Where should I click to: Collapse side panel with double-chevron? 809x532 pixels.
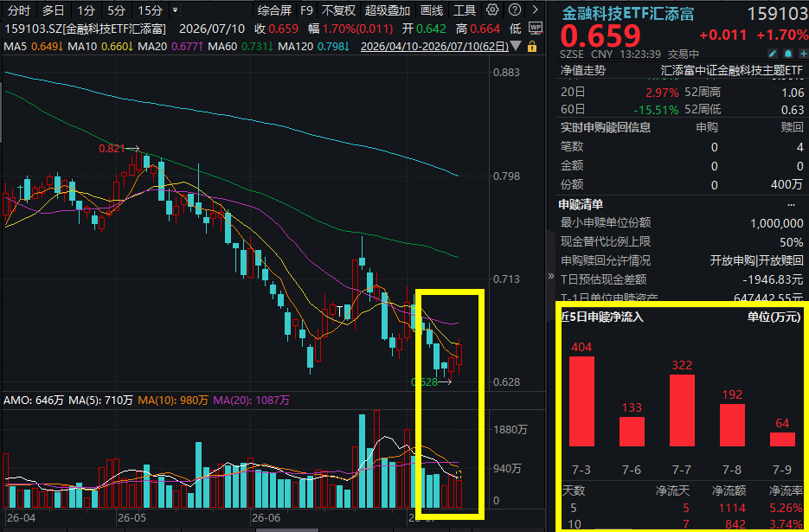(551, 276)
